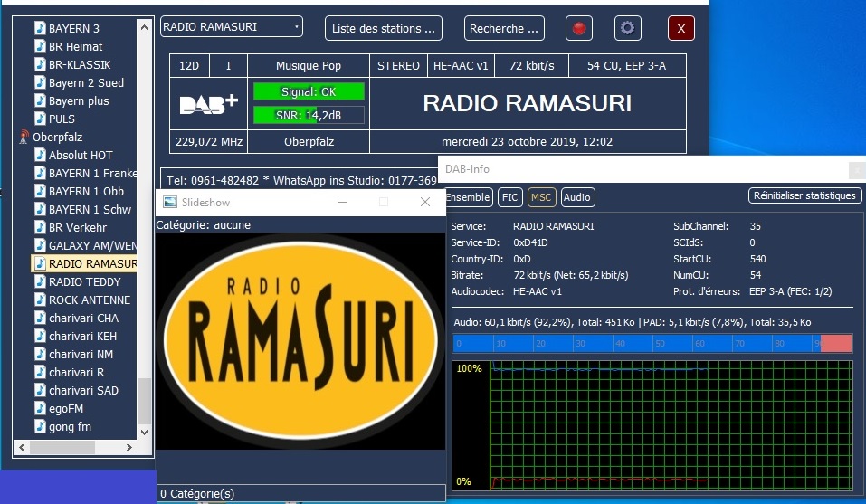866x504 pixels.
Task: Click the vertical scrollbar thumb in station list
Action: (144, 400)
